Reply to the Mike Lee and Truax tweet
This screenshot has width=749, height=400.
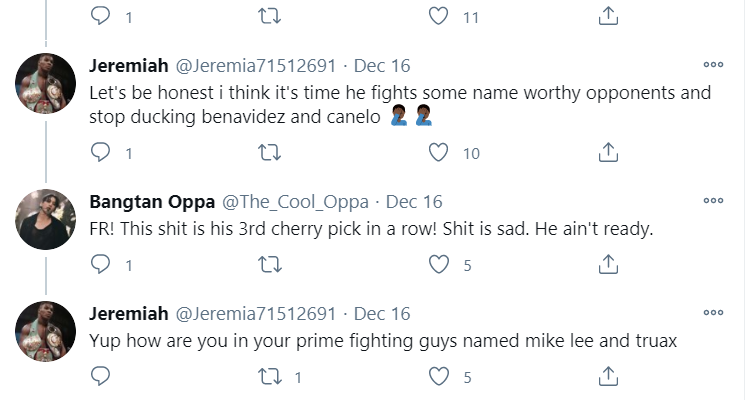click(100, 376)
